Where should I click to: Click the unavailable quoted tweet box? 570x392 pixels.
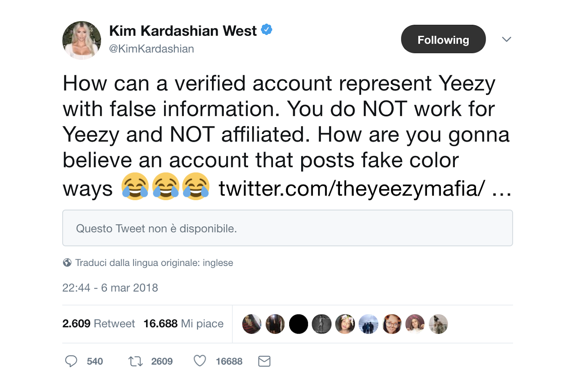click(287, 228)
